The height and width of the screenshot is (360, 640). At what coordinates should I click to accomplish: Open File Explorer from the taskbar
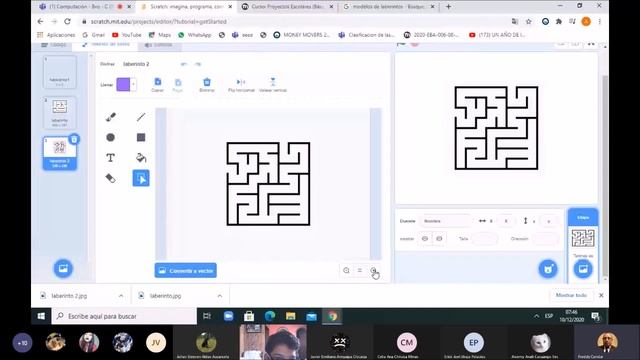tap(291, 316)
